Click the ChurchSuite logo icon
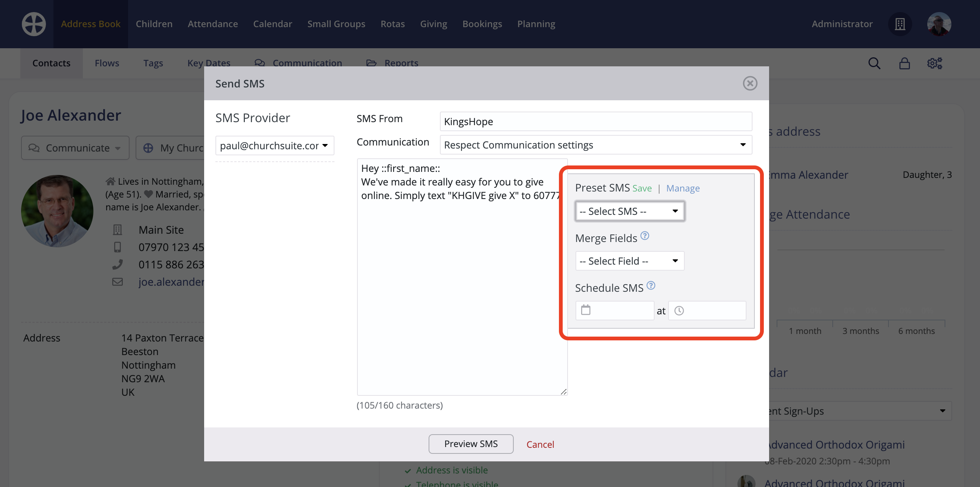The width and height of the screenshot is (980, 487). point(34,24)
